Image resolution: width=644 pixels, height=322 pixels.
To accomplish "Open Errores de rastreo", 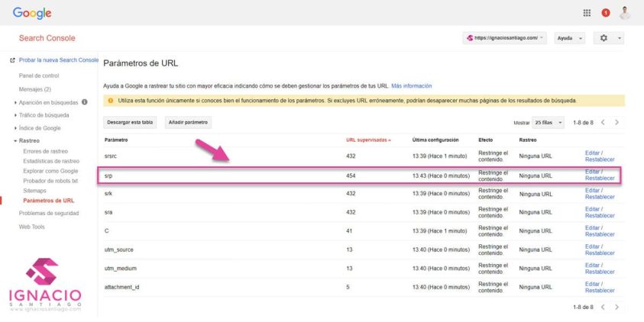I will 46,151.
